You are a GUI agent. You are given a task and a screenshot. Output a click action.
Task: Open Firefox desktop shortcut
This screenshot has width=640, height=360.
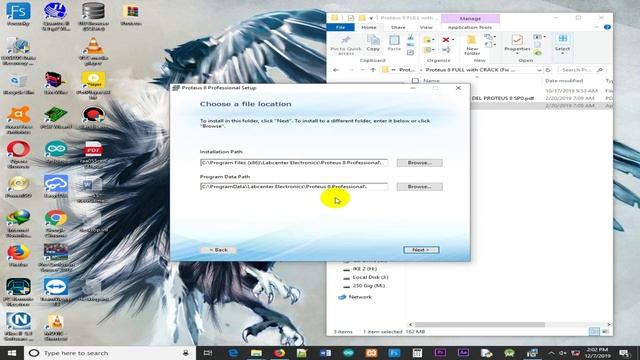pyautogui.click(x=18, y=256)
